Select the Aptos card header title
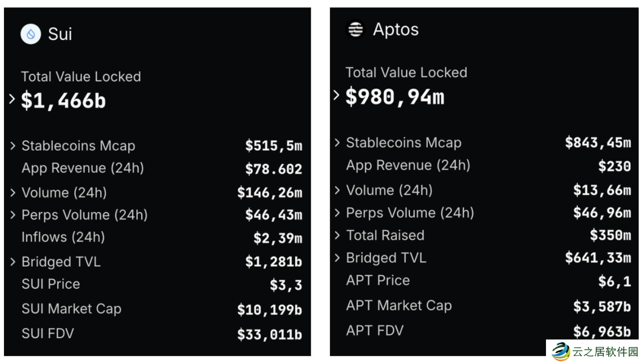The width and height of the screenshot is (644, 364). pos(395,29)
